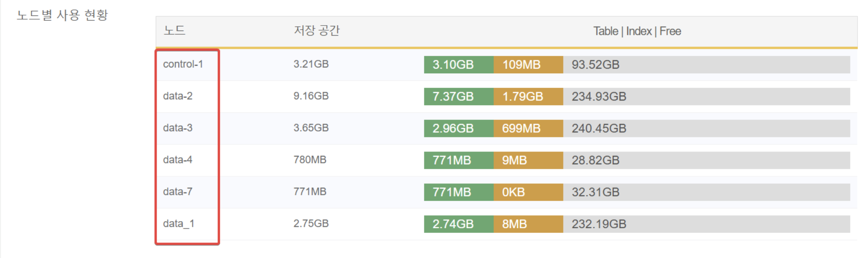
Task: Click the Table | Index | Free header
Action: pos(637,31)
